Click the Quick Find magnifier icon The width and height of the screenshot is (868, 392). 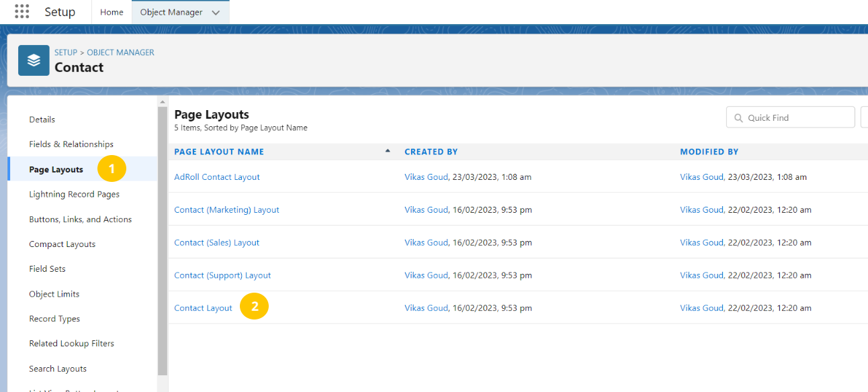[738, 117]
